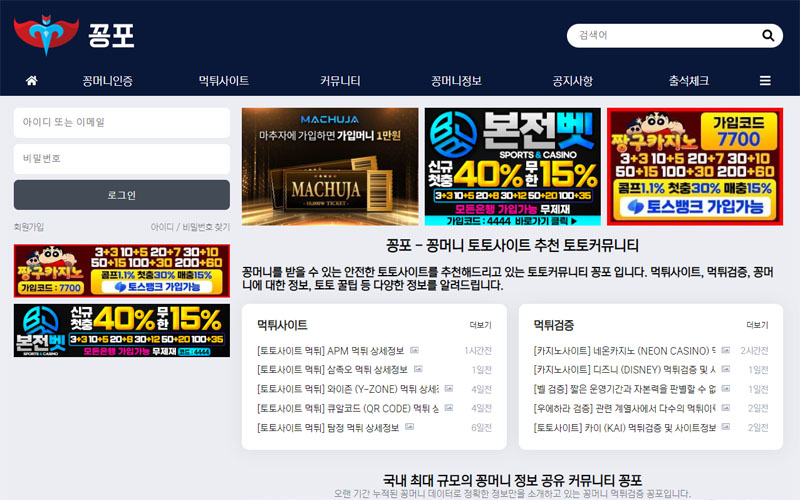The width and height of the screenshot is (800, 500).
Task: Click 아이디 / 비밀번호 찾기 link
Action: click(x=190, y=227)
